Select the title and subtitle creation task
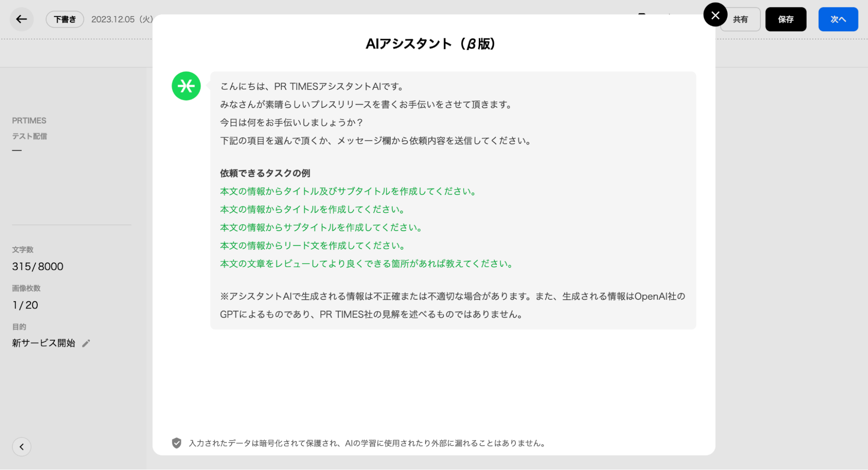 pyautogui.click(x=348, y=192)
